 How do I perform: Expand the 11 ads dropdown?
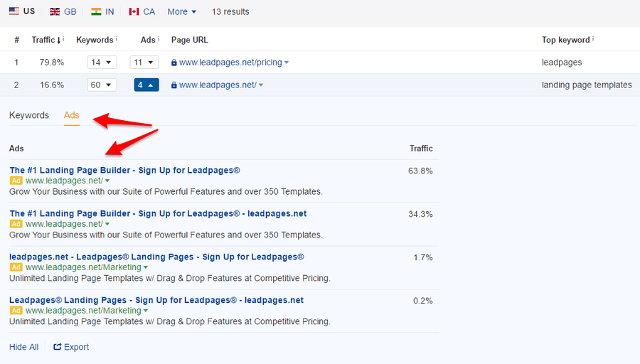pyautogui.click(x=144, y=63)
